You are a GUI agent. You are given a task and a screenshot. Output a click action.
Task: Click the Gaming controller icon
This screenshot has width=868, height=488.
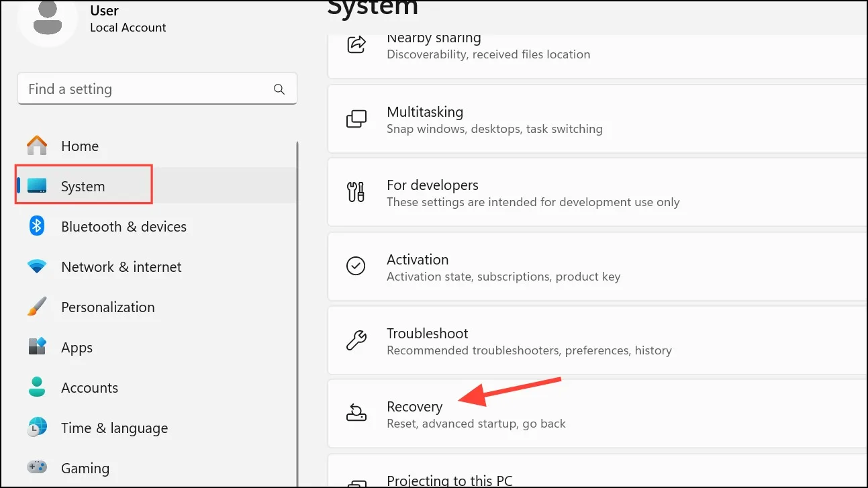(x=37, y=467)
